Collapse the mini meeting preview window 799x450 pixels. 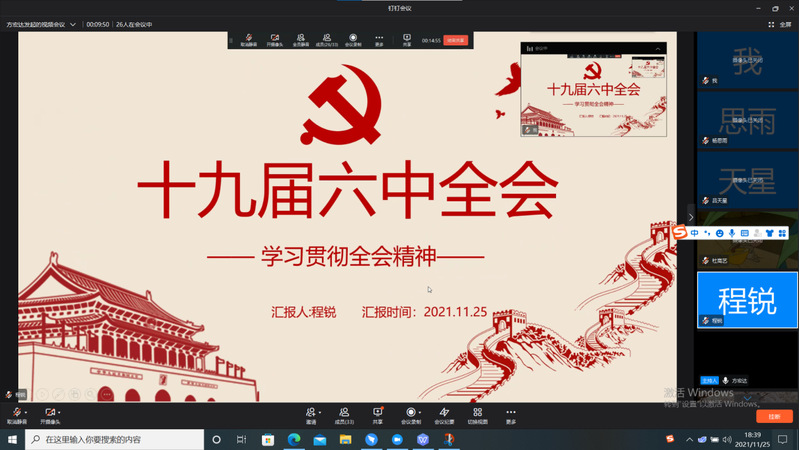pos(658,48)
